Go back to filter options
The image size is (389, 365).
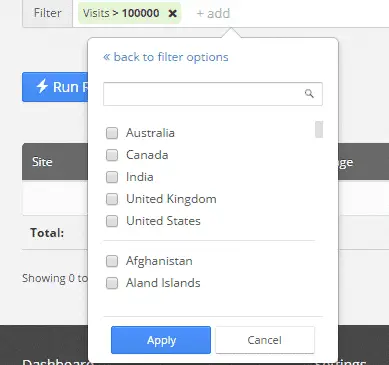pyautogui.click(x=166, y=57)
